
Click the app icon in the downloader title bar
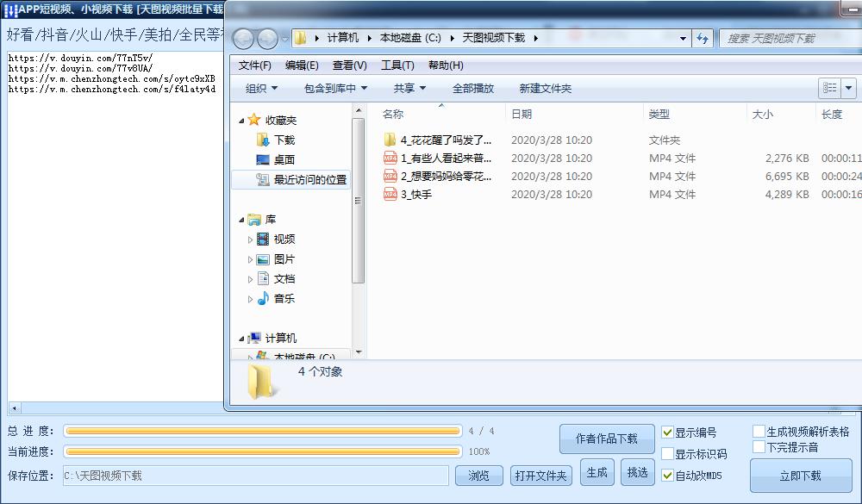coord(10,9)
